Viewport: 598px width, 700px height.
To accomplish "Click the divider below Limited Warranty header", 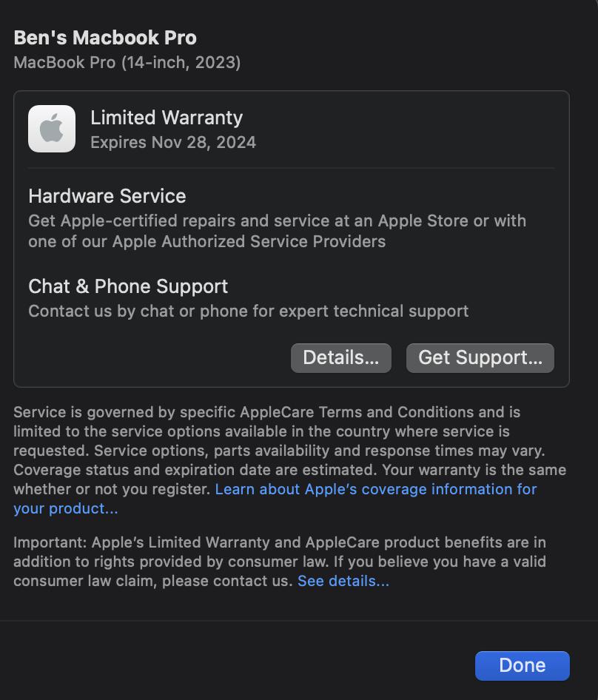I will [x=291, y=168].
